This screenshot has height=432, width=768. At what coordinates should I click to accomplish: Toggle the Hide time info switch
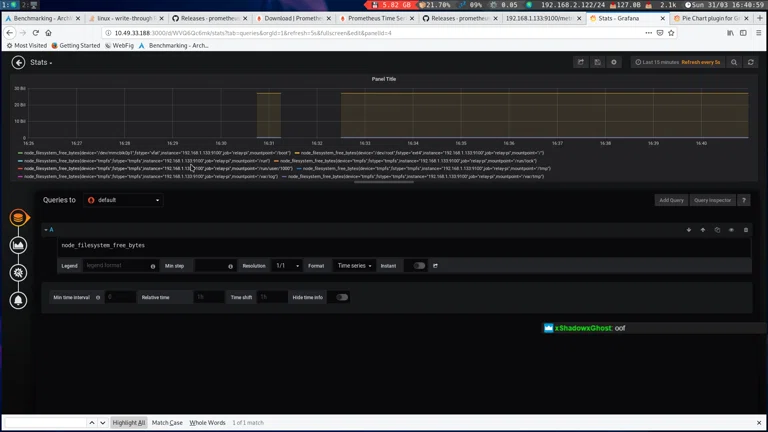click(342, 297)
